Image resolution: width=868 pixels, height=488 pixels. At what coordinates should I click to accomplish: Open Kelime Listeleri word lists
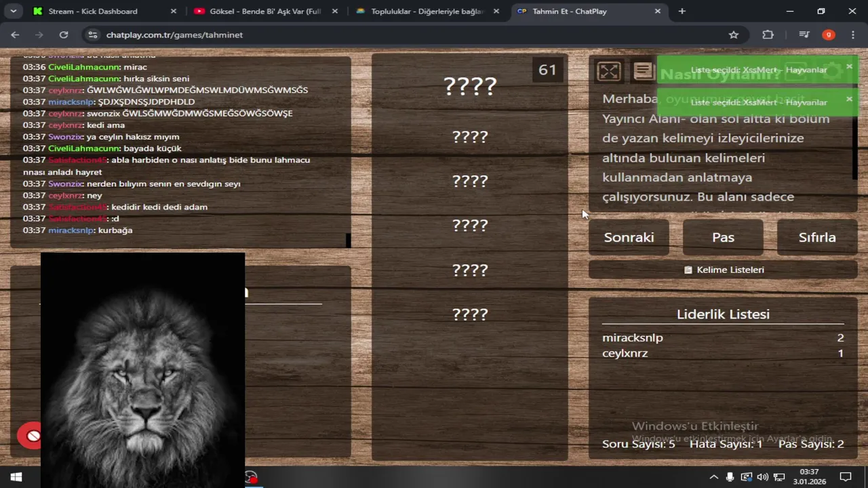click(723, 270)
